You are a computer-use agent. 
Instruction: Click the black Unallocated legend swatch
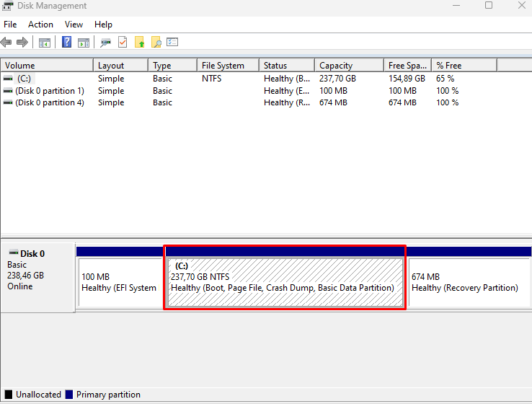(x=9, y=395)
